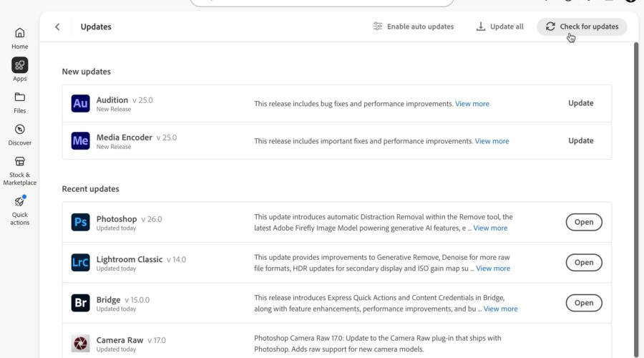View more about Media Encoder release
Screen dimensions: 644x358
click(492, 141)
